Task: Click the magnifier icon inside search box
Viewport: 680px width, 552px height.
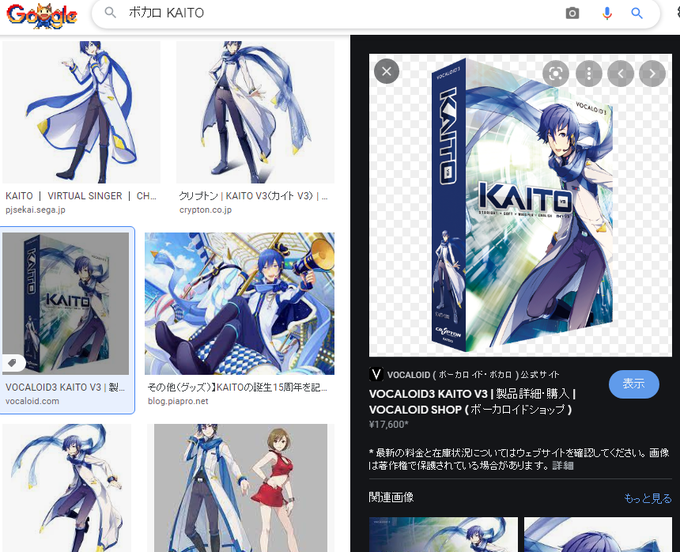Action: click(x=111, y=13)
